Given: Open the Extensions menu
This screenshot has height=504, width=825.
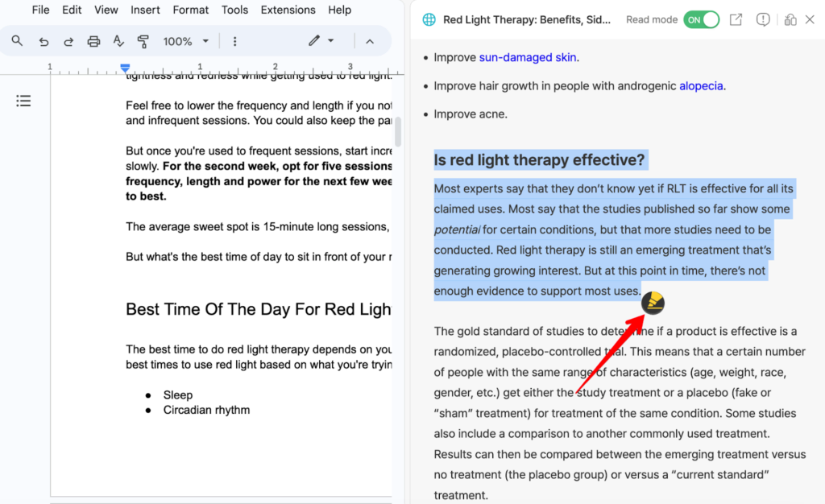Looking at the screenshot, I should click(288, 10).
